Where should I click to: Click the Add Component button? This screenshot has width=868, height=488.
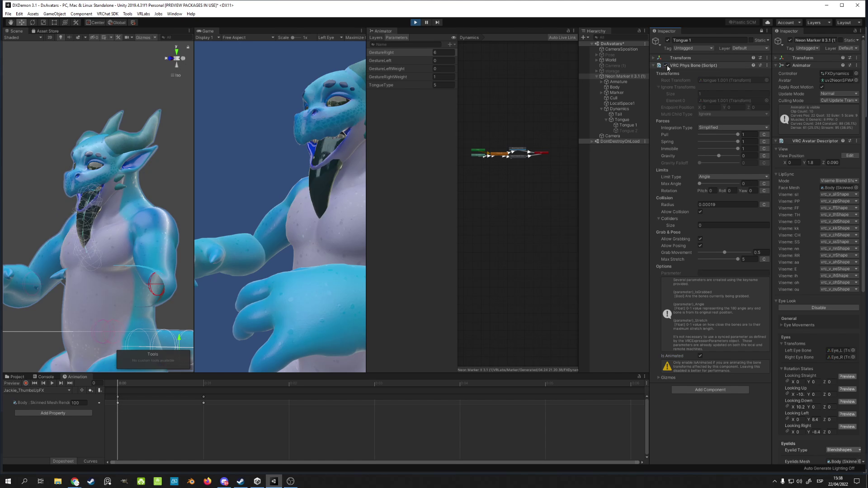click(710, 390)
